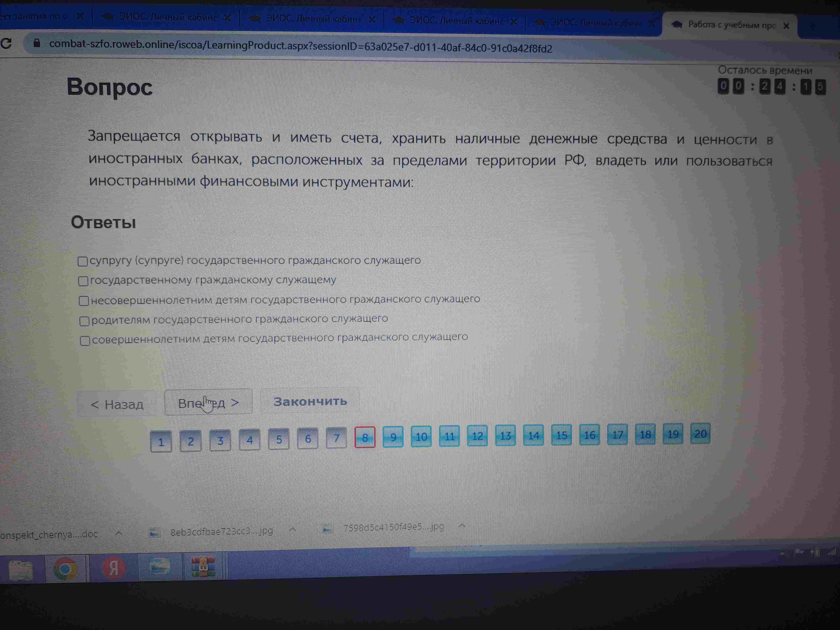The width and height of the screenshot is (840, 630).
Task: Open question 12
Action: coord(477,436)
